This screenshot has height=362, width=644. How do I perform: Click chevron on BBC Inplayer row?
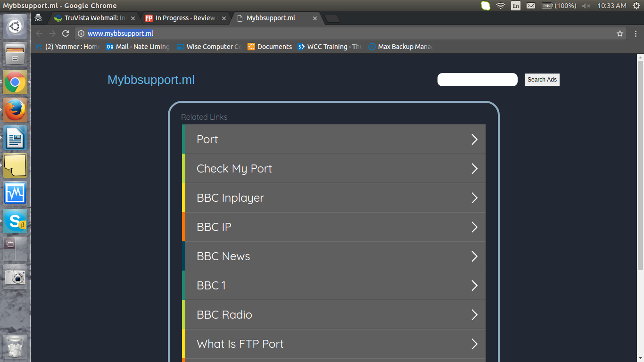[x=475, y=198]
